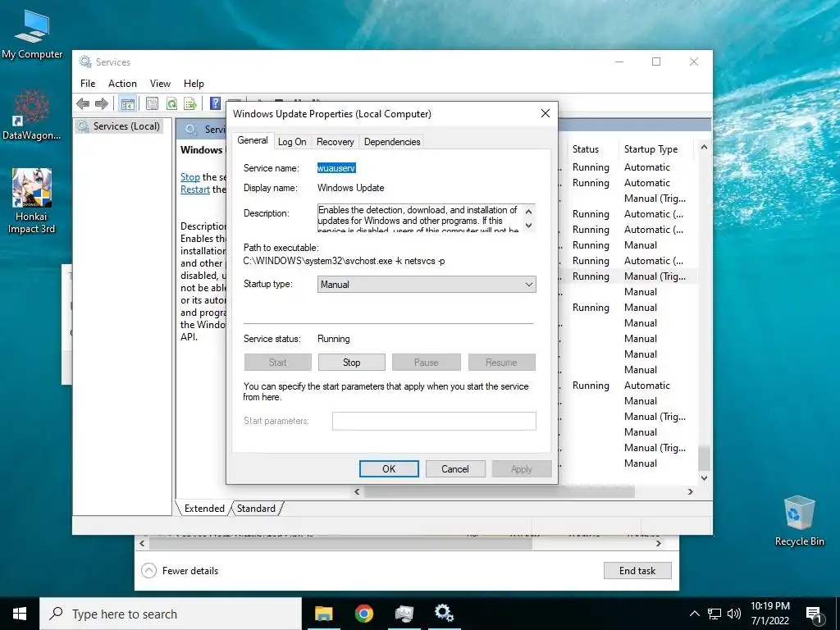Click the taskbar clock showing 10:19 PM
The height and width of the screenshot is (630, 840).
[769, 614]
